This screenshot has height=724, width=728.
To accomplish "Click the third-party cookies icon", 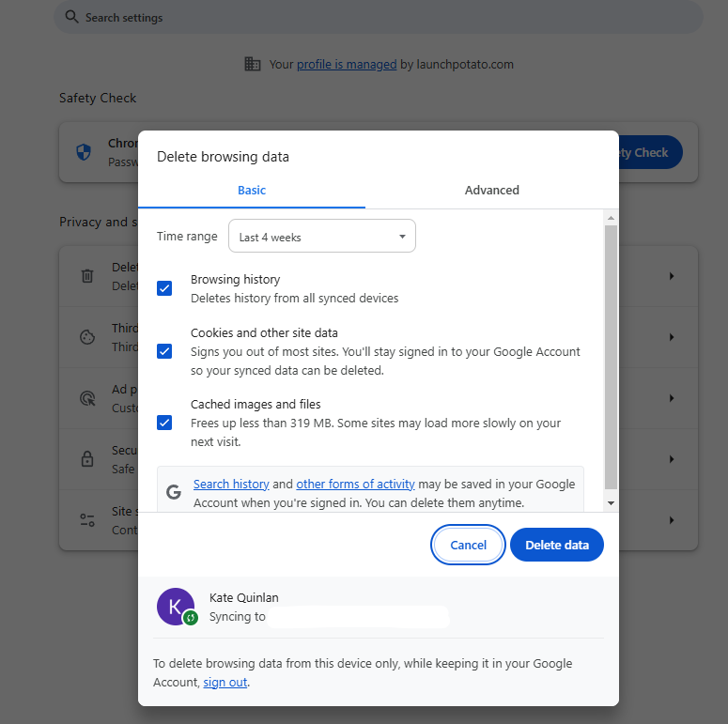I will coord(87,337).
